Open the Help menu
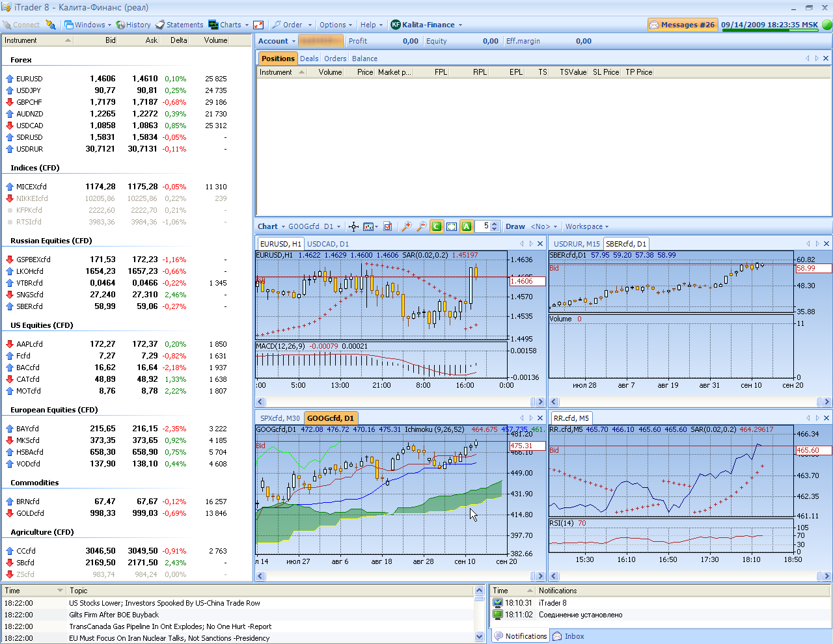The height and width of the screenshot is (644, 833). [x=372, y=25]
